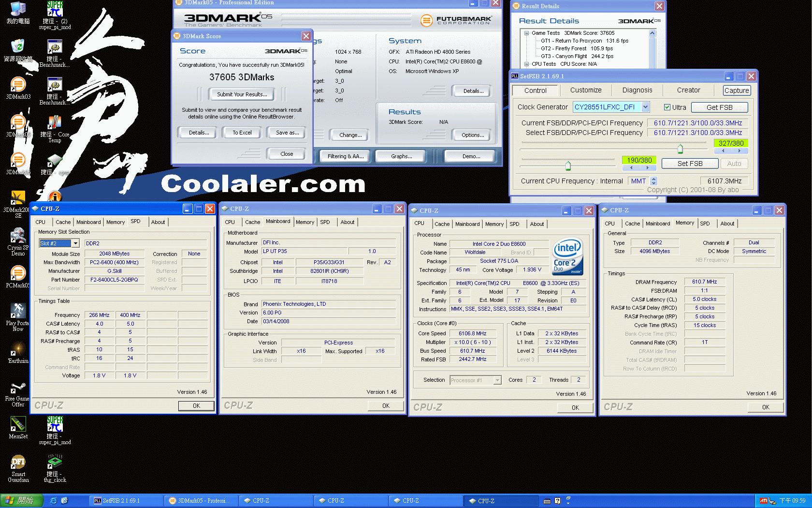Launch the thg_clock shortcut icon
This screenshot has height=508, width=812.
pyautogui.click(x=55, y=468)
